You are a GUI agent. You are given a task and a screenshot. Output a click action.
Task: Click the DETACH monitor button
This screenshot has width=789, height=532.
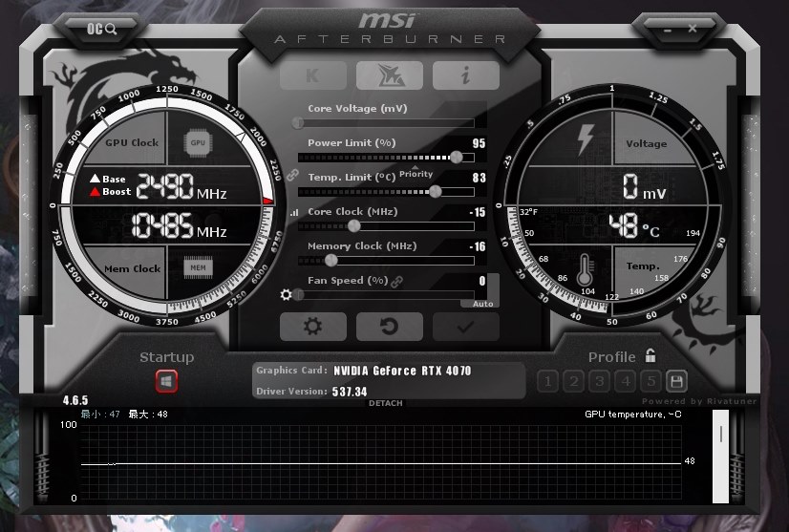386,403
